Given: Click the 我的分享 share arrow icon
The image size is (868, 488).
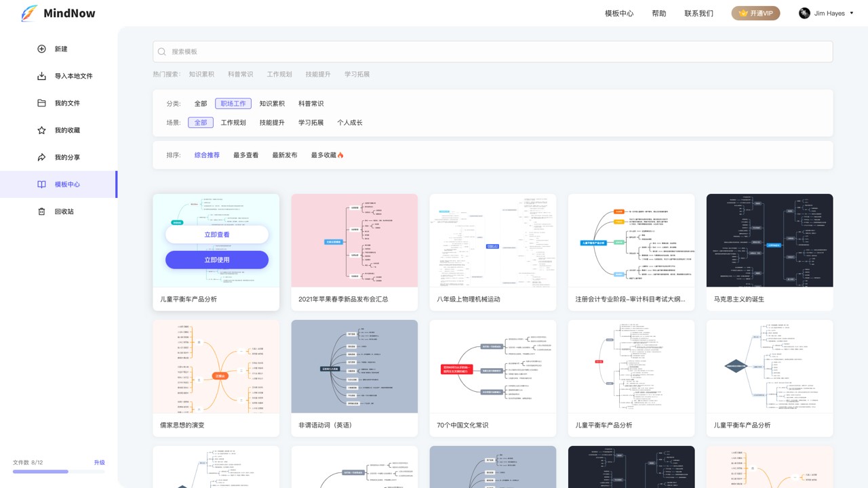Looking at the screenshot, I should point(41,157).
